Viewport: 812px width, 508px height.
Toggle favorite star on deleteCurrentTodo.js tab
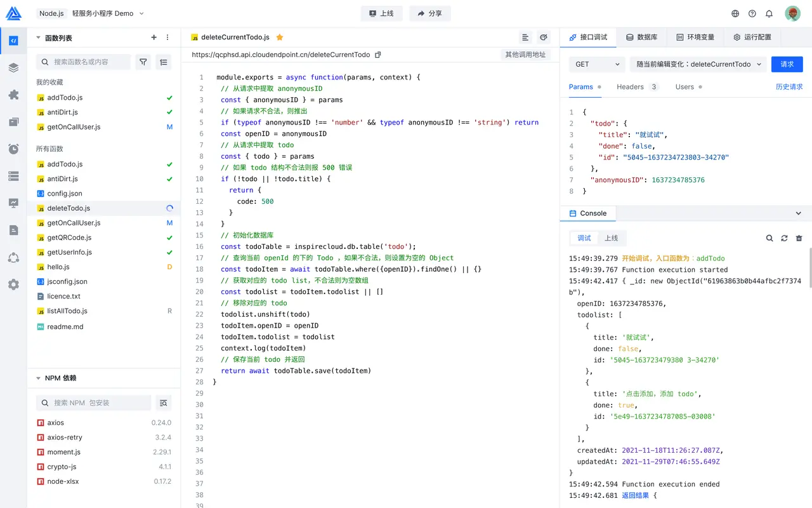point(280,37)
